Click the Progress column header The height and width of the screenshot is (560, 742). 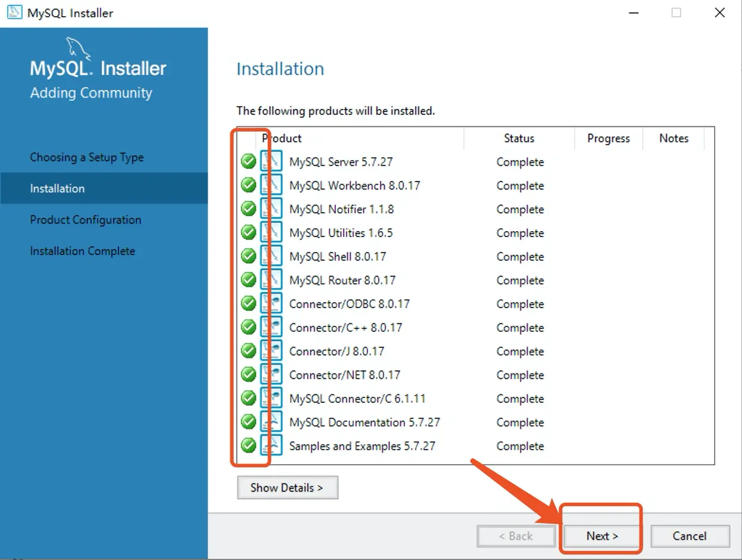pos(608,138)
